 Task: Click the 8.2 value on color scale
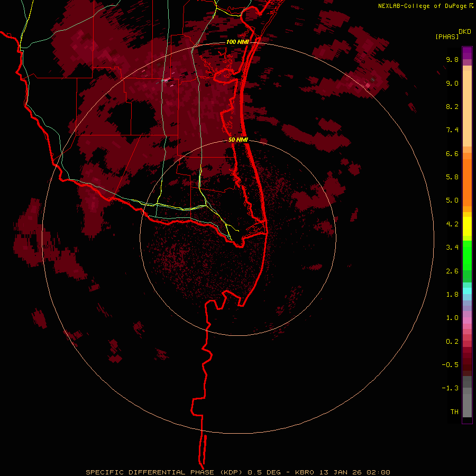tap(452, 106)
